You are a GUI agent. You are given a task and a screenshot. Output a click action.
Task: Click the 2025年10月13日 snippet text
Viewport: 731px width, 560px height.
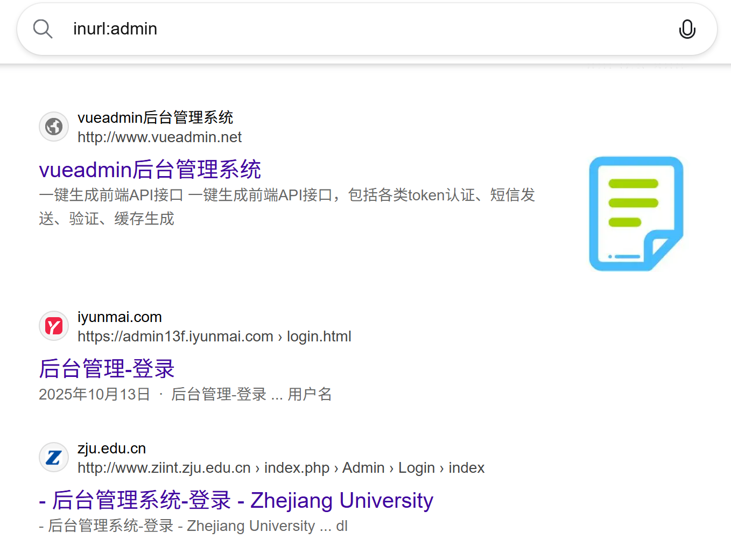(x=185, y=394)
